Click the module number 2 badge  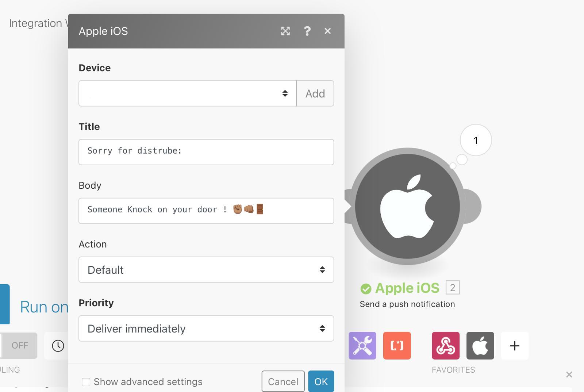(x=453, y=288)
